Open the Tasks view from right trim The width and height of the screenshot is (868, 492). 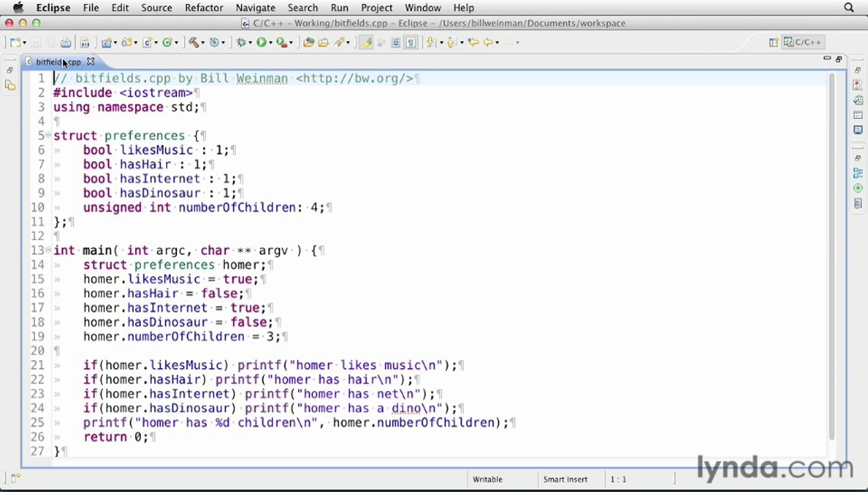[x=858, y=100]
